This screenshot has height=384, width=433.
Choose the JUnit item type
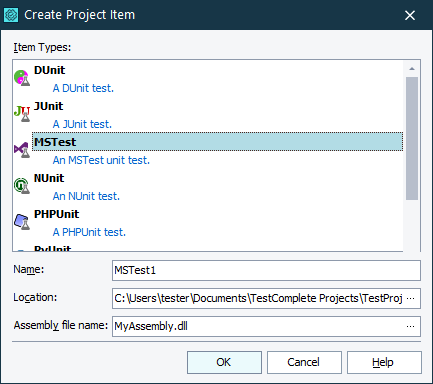click(x=48, y=106)
